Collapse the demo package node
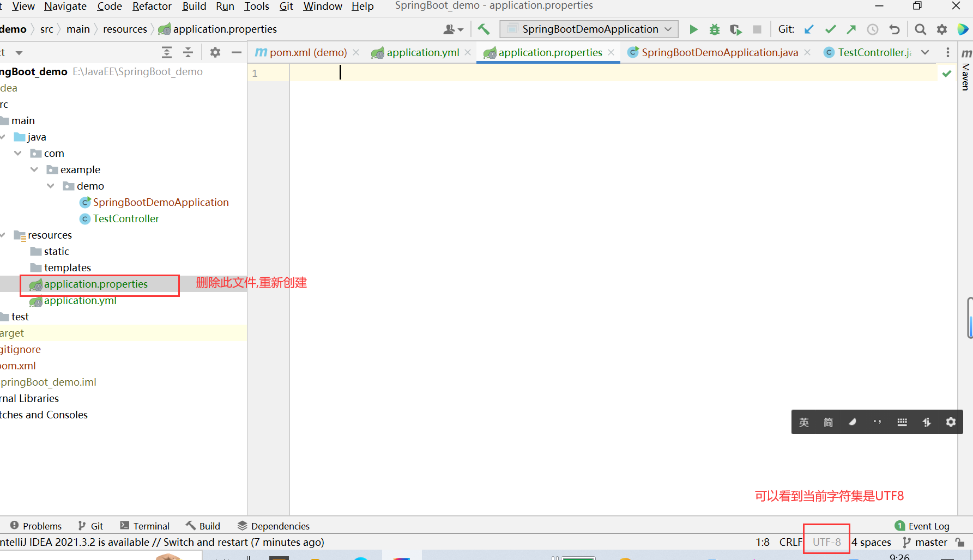Image resolution: width=973 pixels, height=560 pixels. (x=51, y=186)
